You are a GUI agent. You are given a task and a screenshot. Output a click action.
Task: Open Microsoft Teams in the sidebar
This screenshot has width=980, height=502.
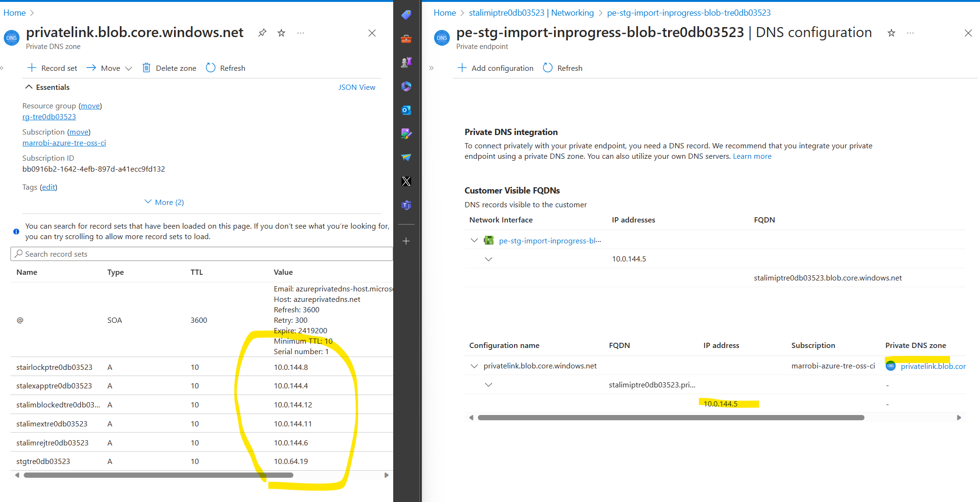click(406, 205)
